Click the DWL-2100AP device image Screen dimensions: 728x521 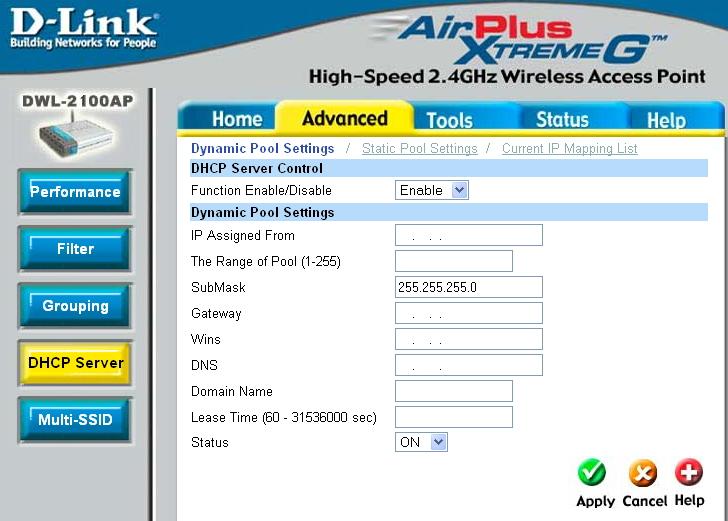[76, 137]
